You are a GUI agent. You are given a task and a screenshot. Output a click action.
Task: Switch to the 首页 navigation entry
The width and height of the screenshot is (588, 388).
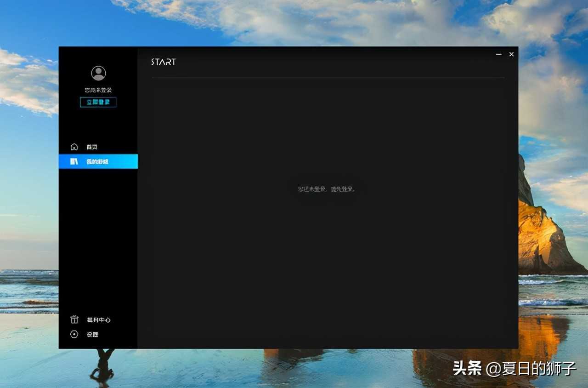click(x=91, y=146)
